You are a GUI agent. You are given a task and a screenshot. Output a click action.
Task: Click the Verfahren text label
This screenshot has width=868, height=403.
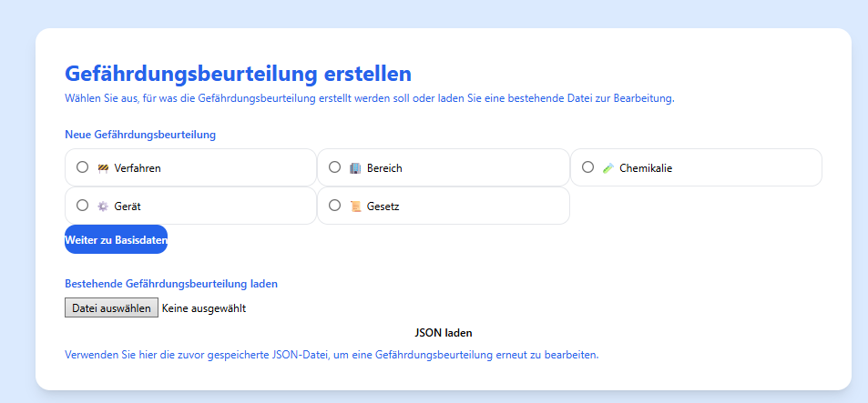coord(138,168)
